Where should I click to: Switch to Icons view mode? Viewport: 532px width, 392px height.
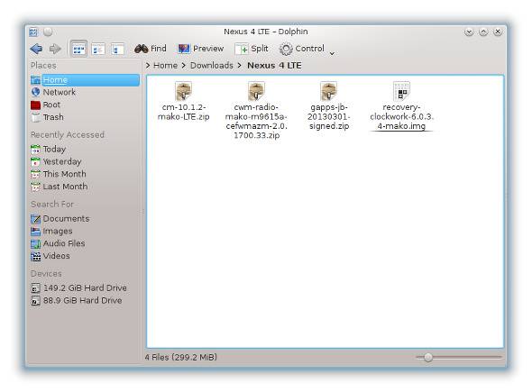(x=78, y=50)
